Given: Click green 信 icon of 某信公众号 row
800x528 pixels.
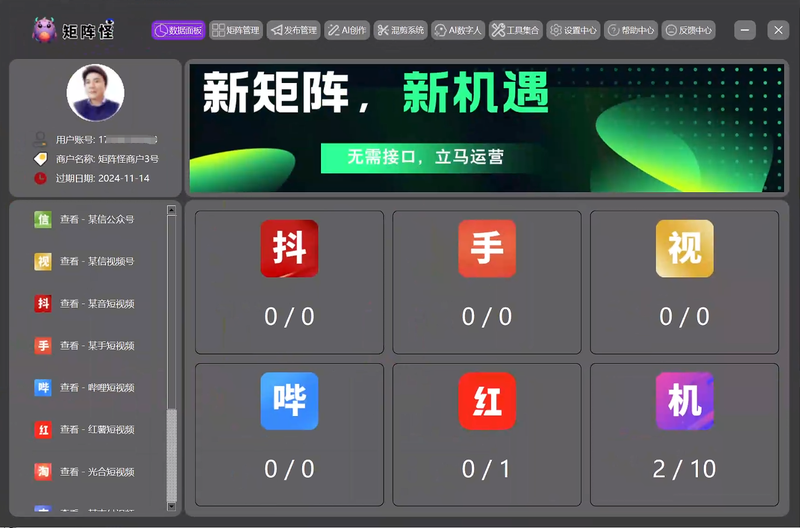Looking at the screenshot, I should [43, 219].
